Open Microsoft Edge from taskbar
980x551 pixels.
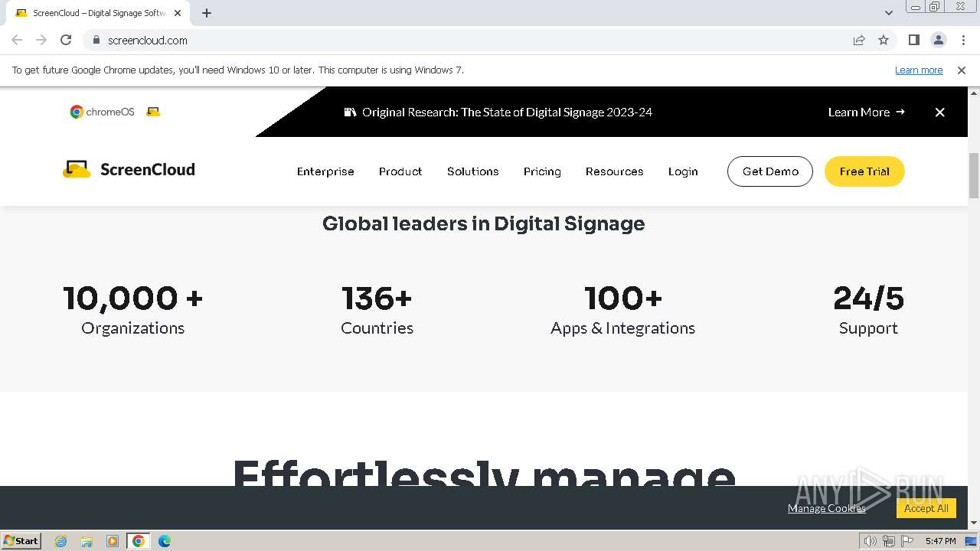point(165,541)
